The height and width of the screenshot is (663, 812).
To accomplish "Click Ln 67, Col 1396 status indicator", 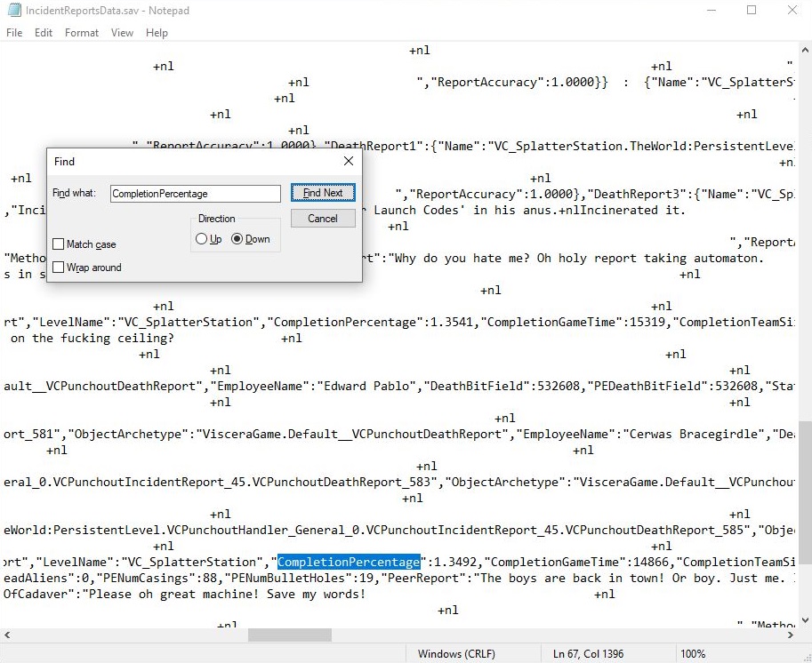I will tap(588, 654).
